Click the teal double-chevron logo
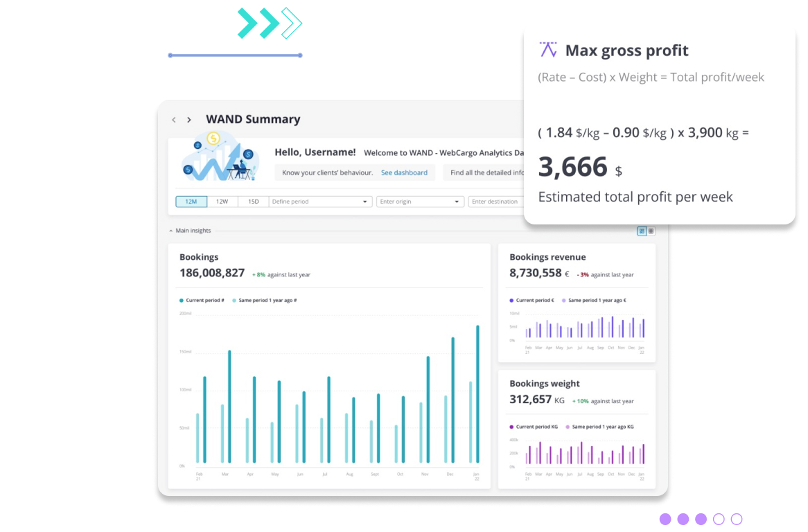Viewport: 808px width, 532px height. tap(270, 23)
